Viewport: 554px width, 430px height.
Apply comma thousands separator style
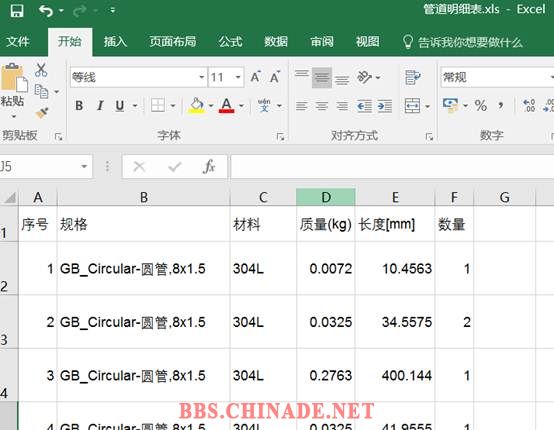pyautogui.click(x=501, y=105)
